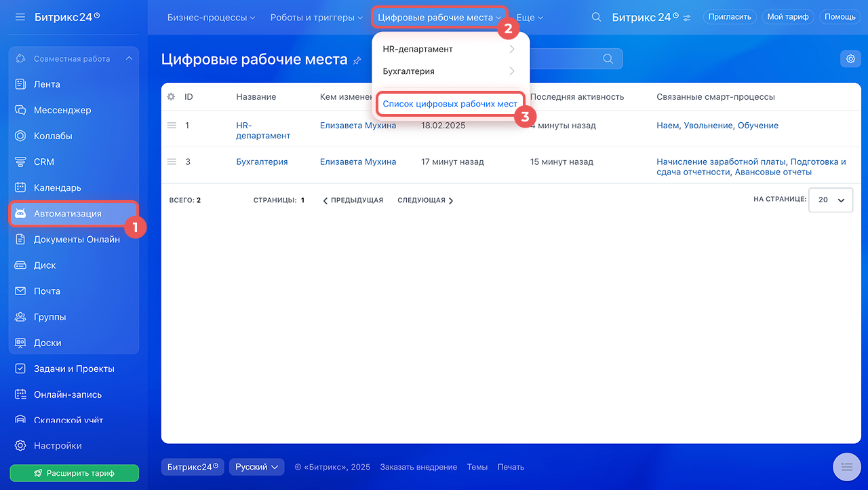The image size is (868, 490).
Task: Click the CRM sidebar icon
Action: pos(20,162)
